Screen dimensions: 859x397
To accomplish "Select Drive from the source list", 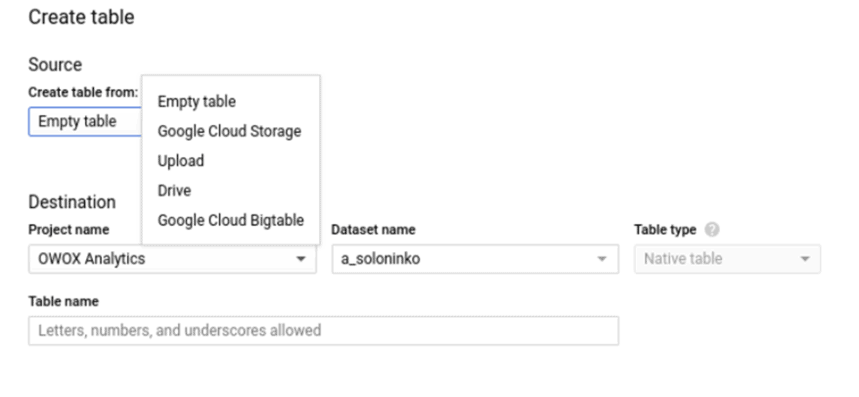I will click(174, 191).
